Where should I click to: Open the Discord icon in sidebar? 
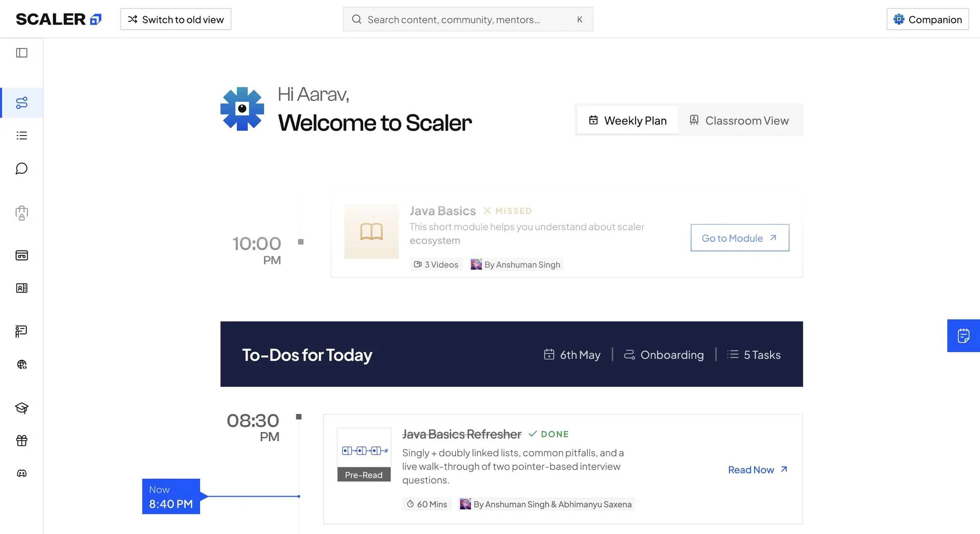point(22,473)
